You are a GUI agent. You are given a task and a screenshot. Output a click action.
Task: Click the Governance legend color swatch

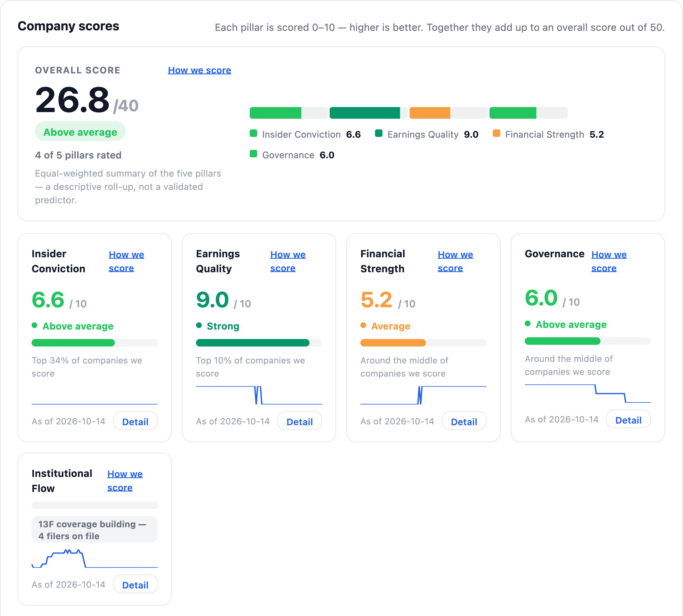click(253, 154)
